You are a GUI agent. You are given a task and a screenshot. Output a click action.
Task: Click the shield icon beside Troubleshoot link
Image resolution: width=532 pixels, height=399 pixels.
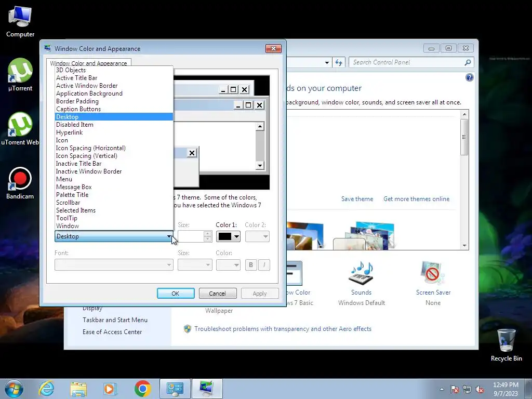(187, 329)
